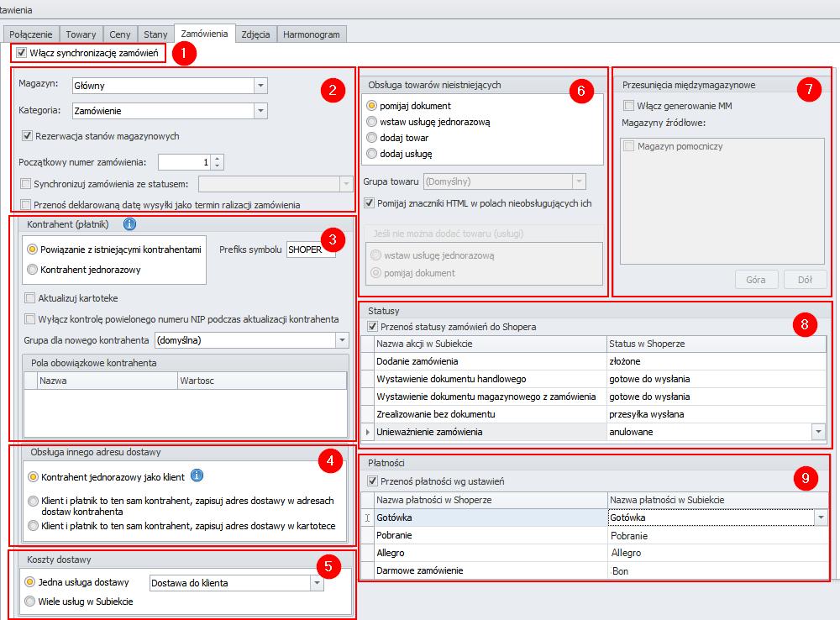Toggle Pomijaj znaczniki HTML checkbox
Image resolution: width=840 pixels, height=620 pixels.
tap(369, 203)
